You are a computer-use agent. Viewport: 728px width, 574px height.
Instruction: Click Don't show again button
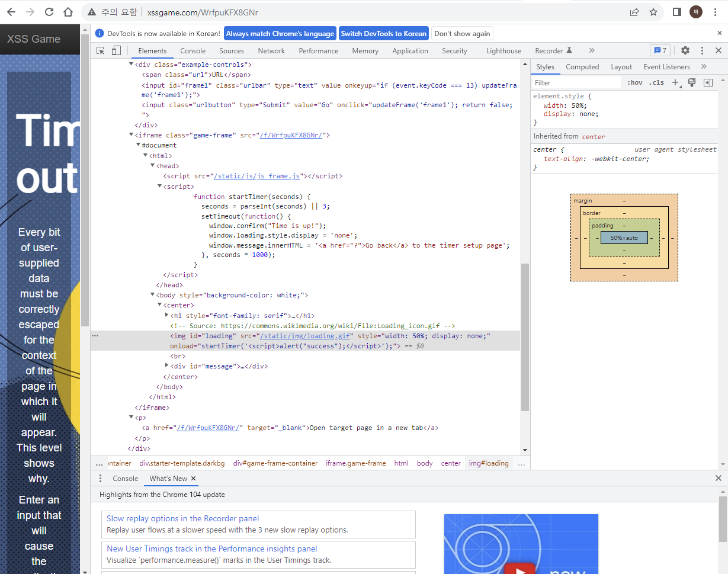(x=462, y=34)
